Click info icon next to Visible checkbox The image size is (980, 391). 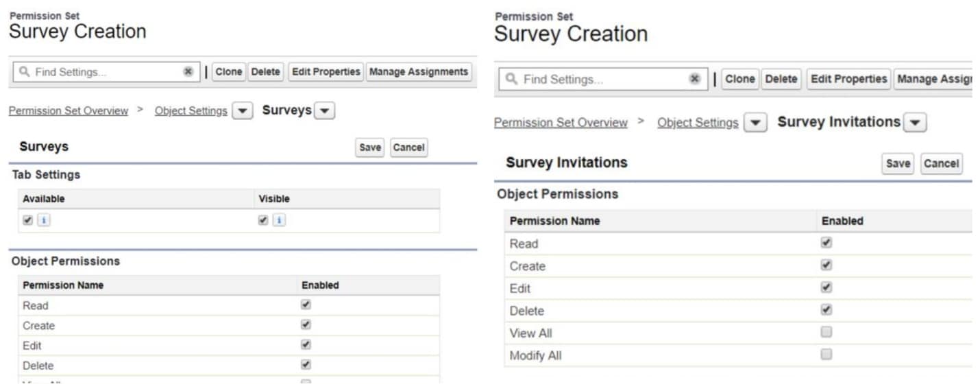pos(279,220)
